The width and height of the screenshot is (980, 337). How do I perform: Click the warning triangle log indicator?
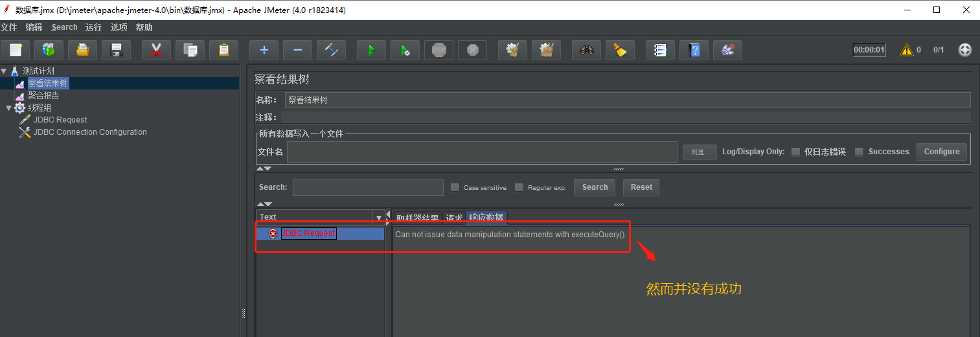(x=907, y=50)
